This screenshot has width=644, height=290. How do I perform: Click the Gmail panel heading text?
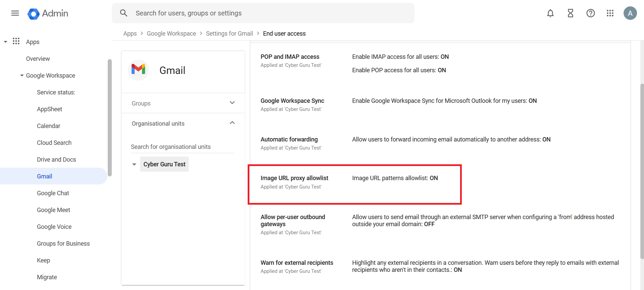click(x=172, y=70)
